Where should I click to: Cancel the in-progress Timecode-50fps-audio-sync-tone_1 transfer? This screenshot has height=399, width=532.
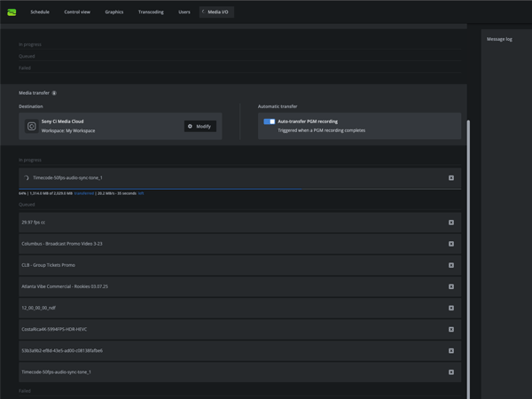[451, 178]
